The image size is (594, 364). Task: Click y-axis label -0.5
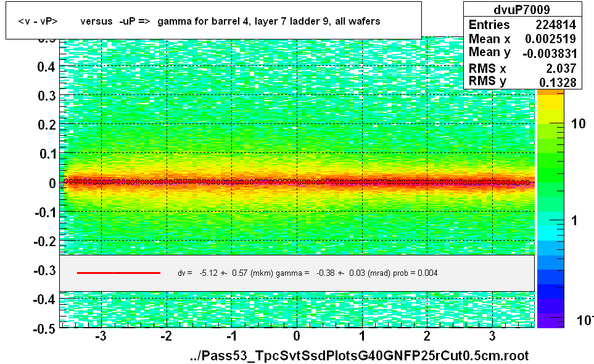(x=44, y=328)
